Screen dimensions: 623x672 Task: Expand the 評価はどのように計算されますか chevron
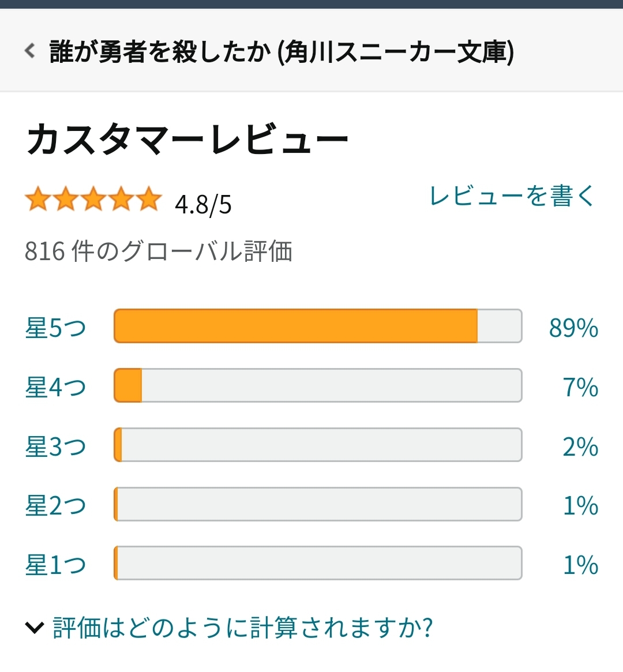pyautogui.click(x=35, y=628)
